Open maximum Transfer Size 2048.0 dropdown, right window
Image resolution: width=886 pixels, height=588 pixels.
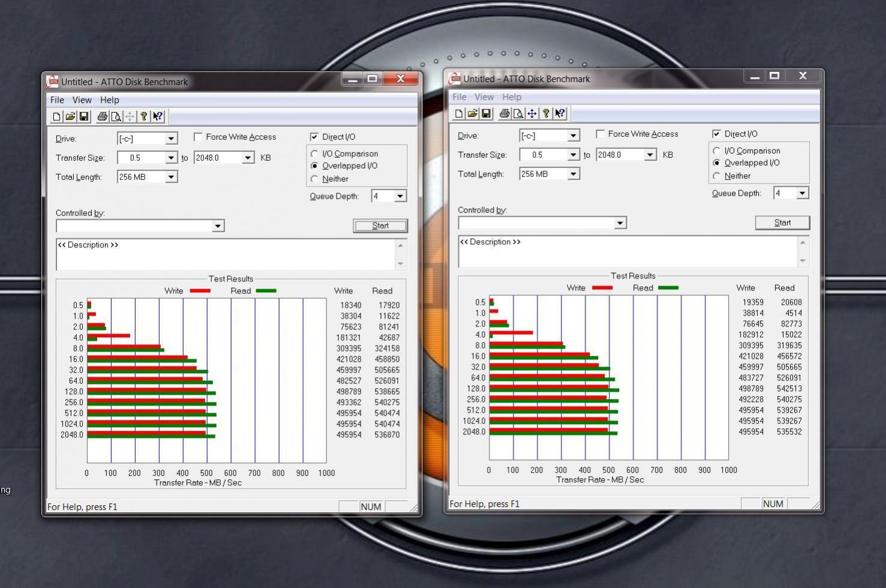650,155
